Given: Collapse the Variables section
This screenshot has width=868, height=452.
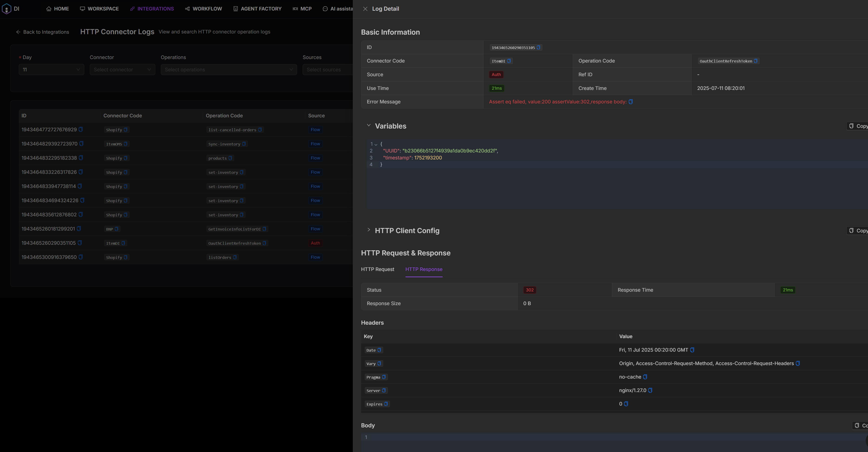Looking at the screenshot, I should (x=369, y=125).
